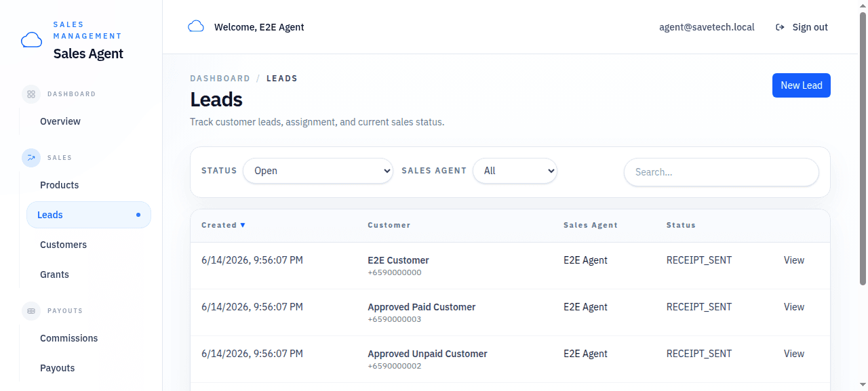The height and width of the screenshot is (391, 868).
Task: Focus the Search leads input field
Action: pos(722,172)
